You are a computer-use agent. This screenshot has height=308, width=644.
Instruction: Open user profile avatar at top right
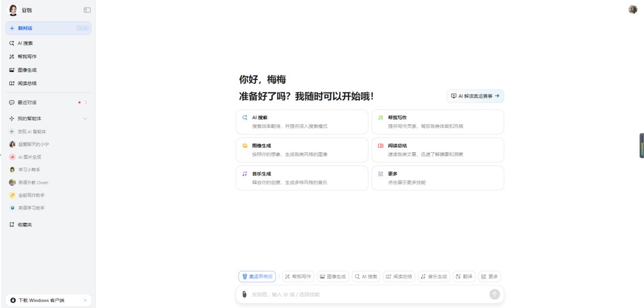pyautogui.click(x=633, y=9)
